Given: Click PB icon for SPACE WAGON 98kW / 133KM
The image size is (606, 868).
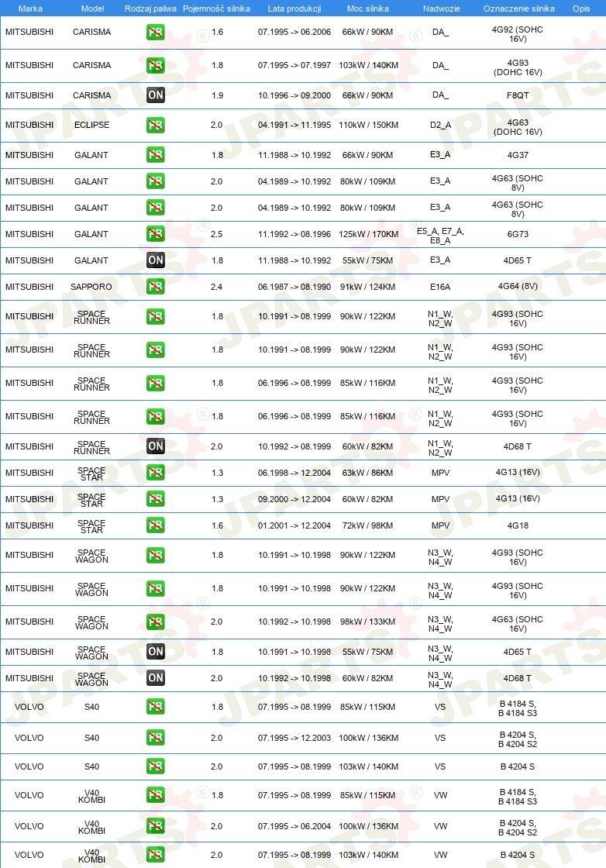Looking at the screenshot, I should pyautogui.click(x=156, y=622).
